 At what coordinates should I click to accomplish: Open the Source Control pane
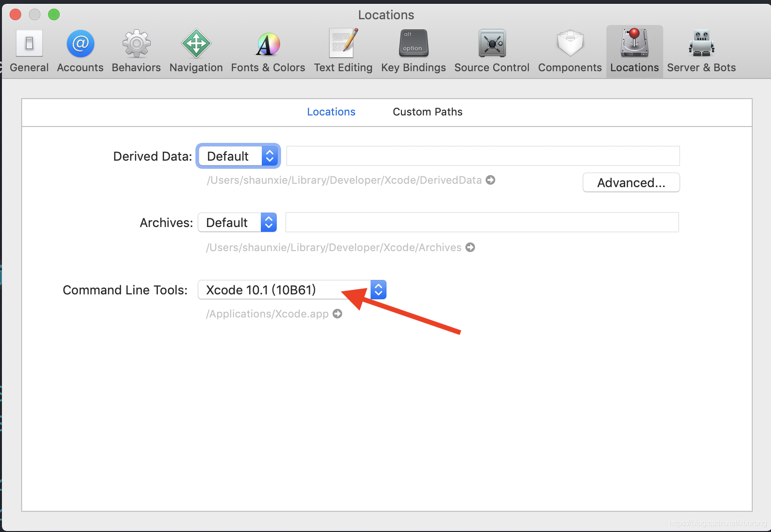pyautogui.click(x=492, y=51)
